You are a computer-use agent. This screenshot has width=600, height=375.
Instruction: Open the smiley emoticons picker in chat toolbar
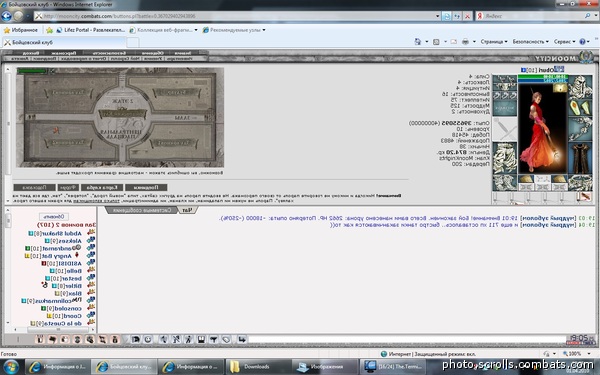click(x=148, y=339)
